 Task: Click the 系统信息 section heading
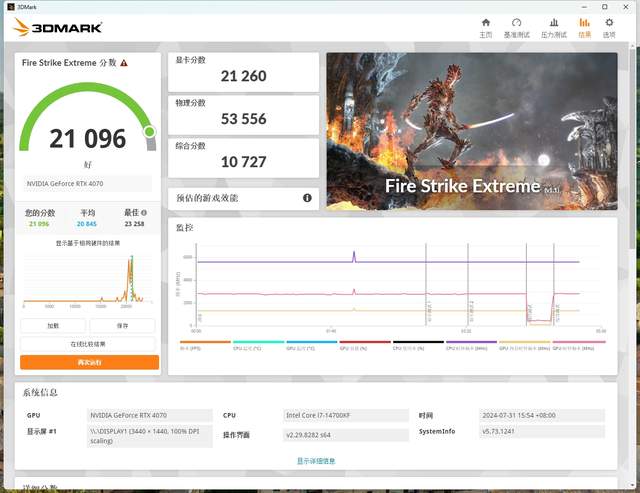pyautogui.click(x=40, y=393)
